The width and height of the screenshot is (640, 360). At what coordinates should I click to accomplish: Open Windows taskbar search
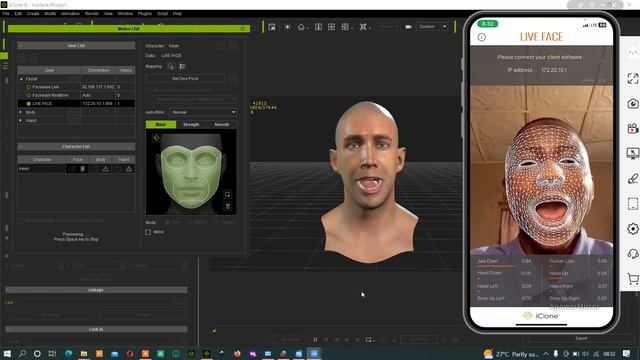point(22,353)
